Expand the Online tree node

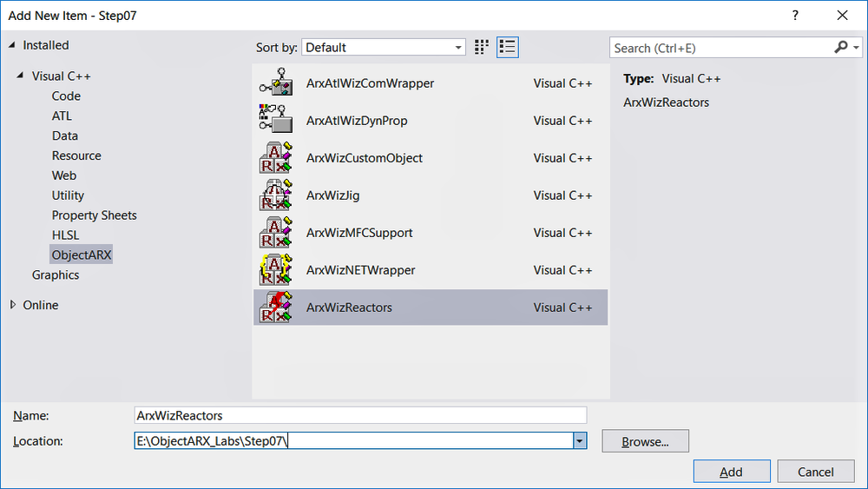click(13, 305)
